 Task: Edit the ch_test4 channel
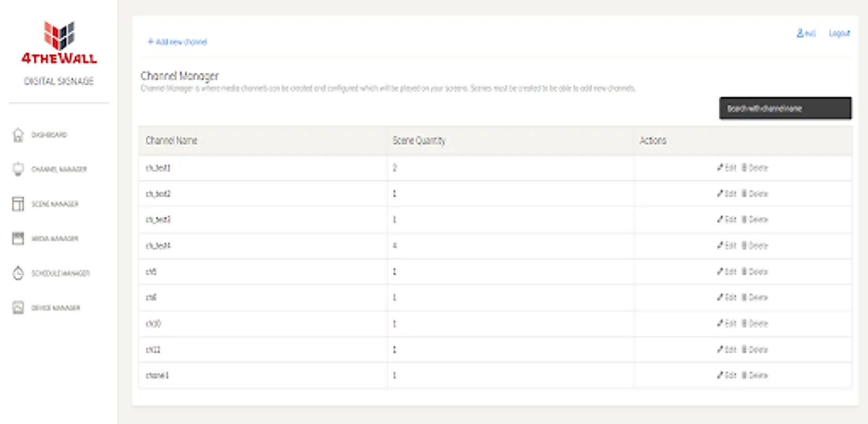(726, 245)
